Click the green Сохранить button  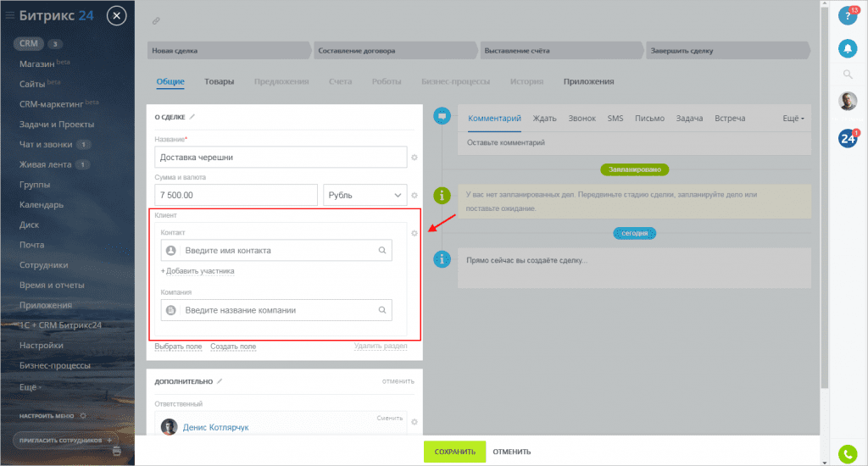(x=454, y=452)
